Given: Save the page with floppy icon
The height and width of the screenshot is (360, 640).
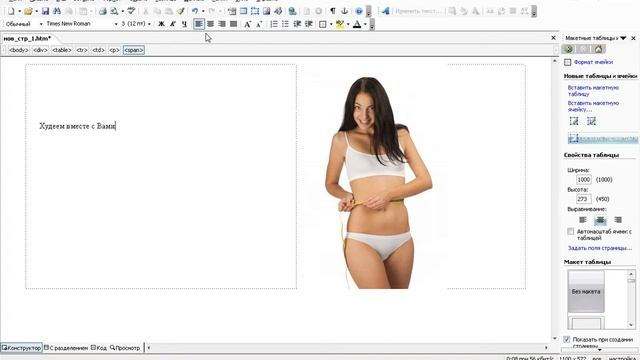Looking at the screenshot, I should click(x=45, y=11).
